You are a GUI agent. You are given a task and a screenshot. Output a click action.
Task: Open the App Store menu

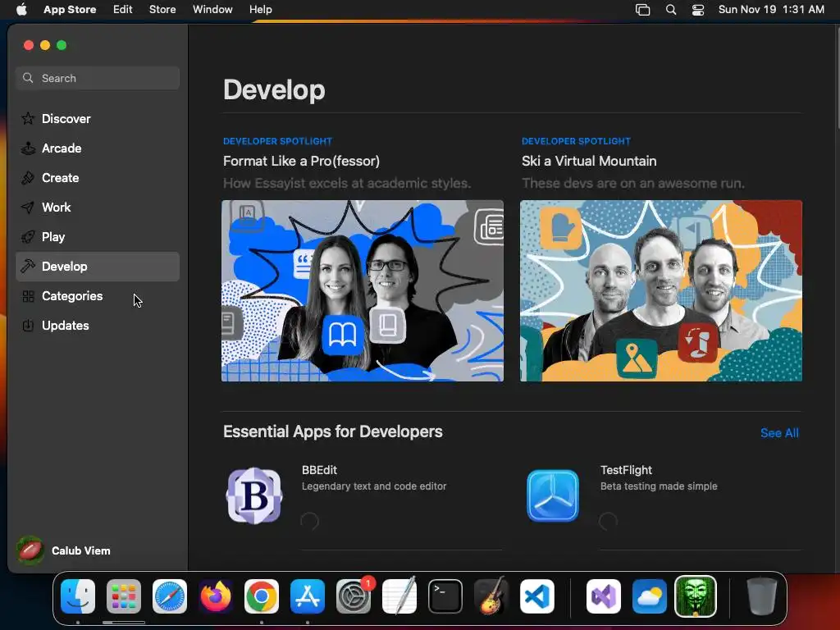70,10
